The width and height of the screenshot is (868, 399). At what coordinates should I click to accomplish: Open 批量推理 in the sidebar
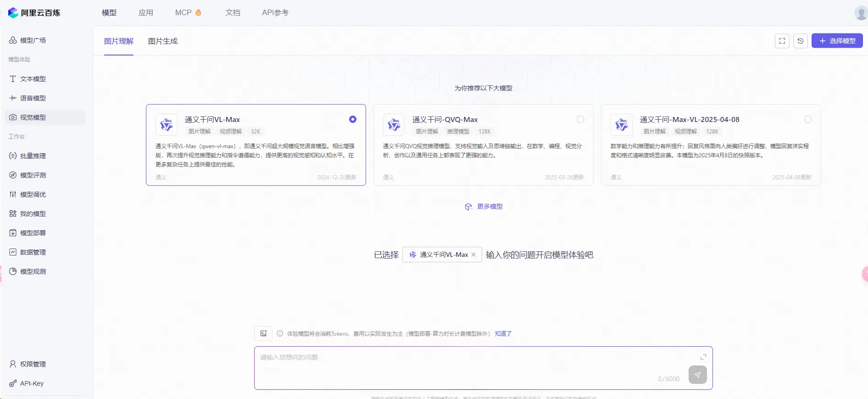coord(45,156)
